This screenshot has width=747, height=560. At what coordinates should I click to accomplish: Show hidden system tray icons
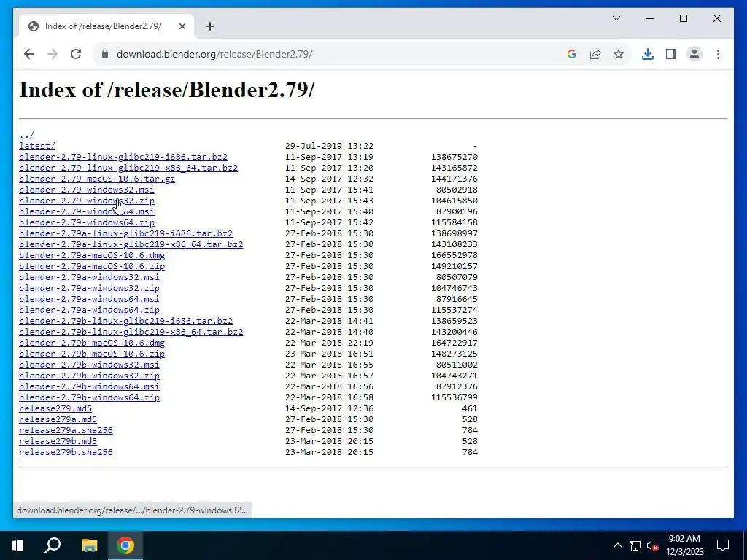617,545
